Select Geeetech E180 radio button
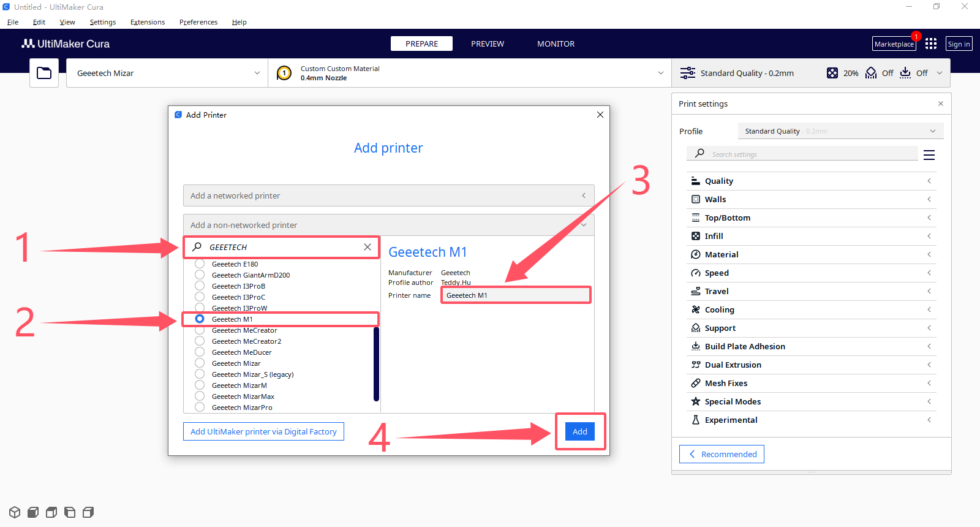980x527 pixels. click(200, 263)
